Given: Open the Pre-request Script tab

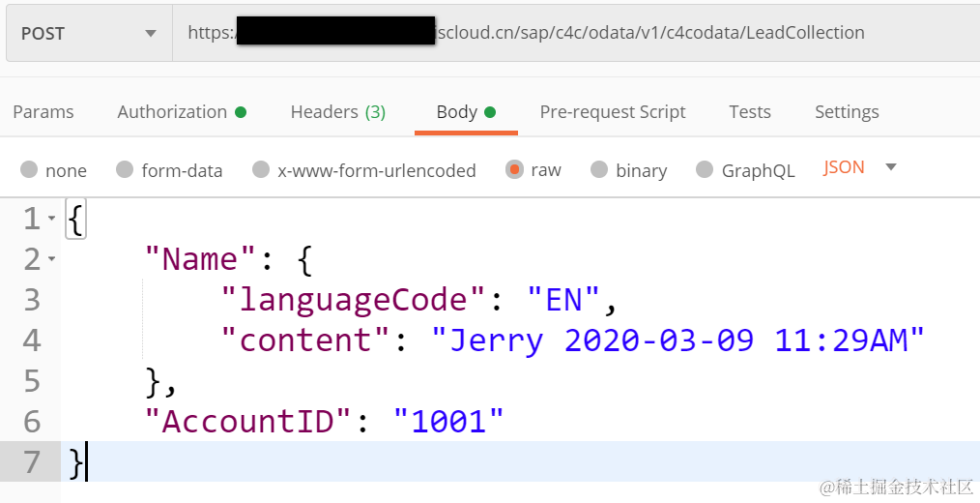Looking at the screenshot, I should pyautogui.click(x=613, y=112).
